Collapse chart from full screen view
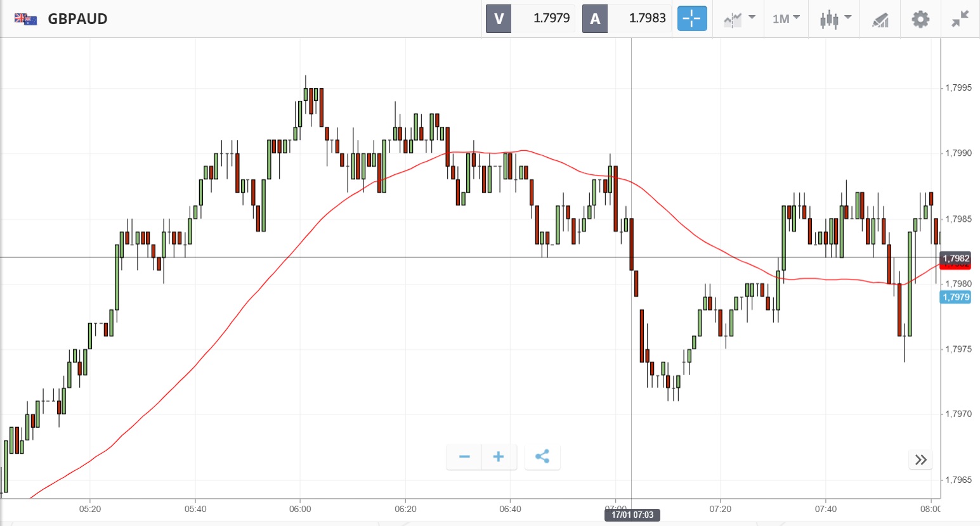This screenshot has height=526, width=980. pos(960,19)
